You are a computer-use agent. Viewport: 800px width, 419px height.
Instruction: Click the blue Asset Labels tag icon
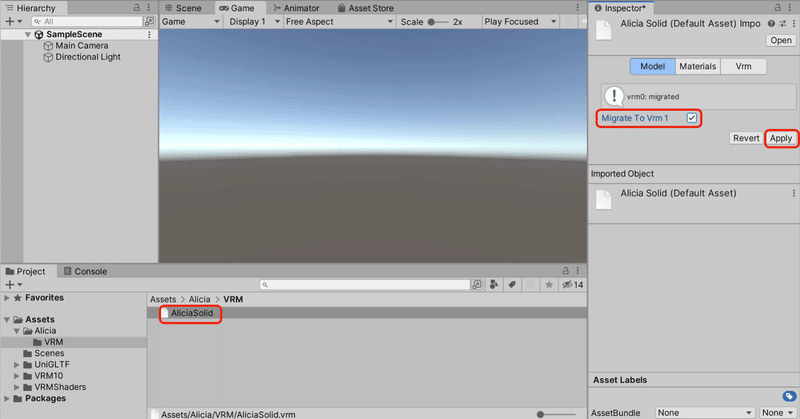coord(789,396)
